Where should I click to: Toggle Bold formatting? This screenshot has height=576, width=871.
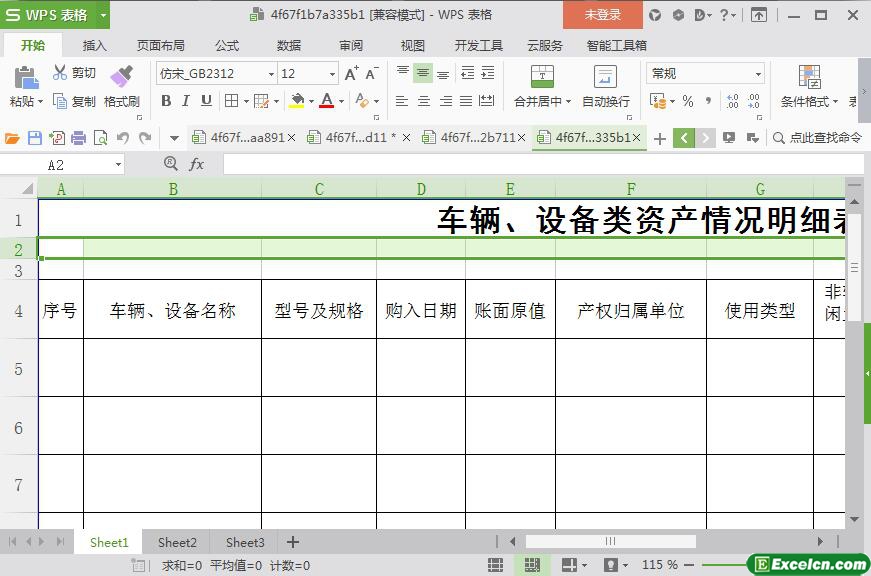(x=166, y=100)
